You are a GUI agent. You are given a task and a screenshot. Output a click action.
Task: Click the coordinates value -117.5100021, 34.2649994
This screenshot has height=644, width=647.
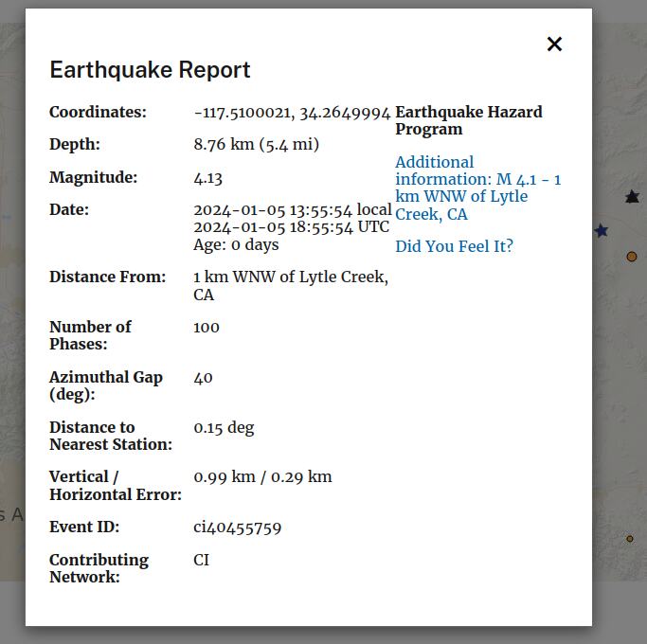[292, 113]
